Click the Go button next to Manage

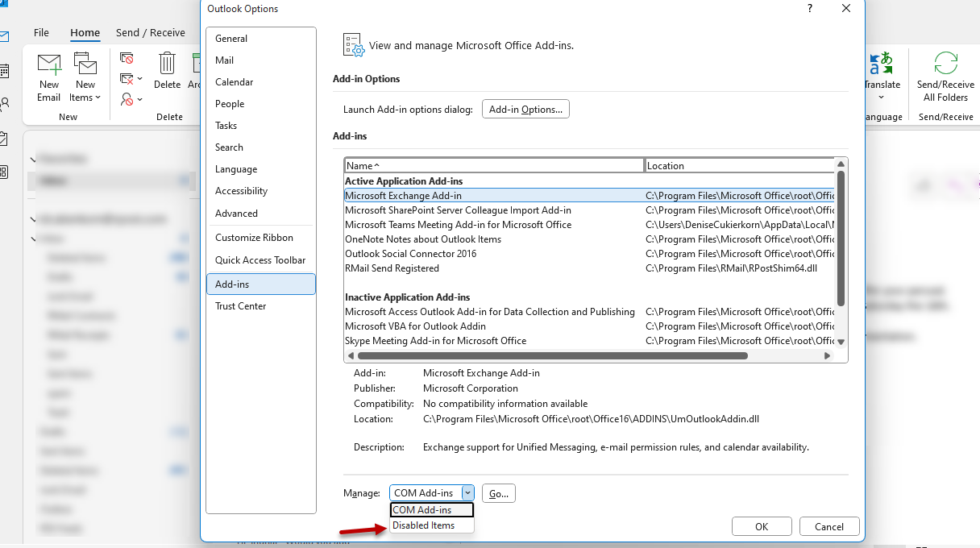click(498, 493)
